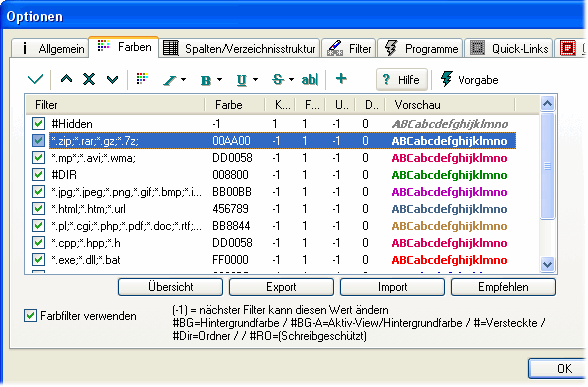Click magenta ABC preview of BB00BB row
This screenshot has height=387, width=588.
point(449,192)
